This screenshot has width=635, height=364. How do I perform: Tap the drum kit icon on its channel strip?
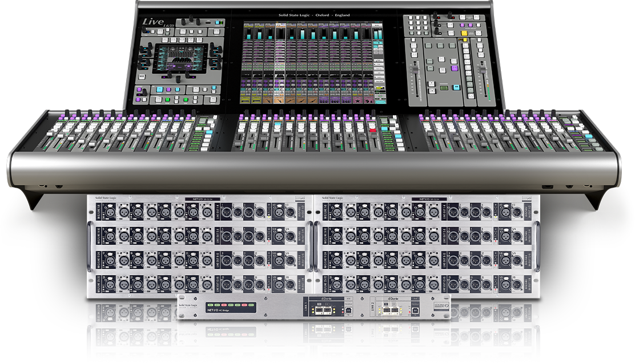[325, 101]
